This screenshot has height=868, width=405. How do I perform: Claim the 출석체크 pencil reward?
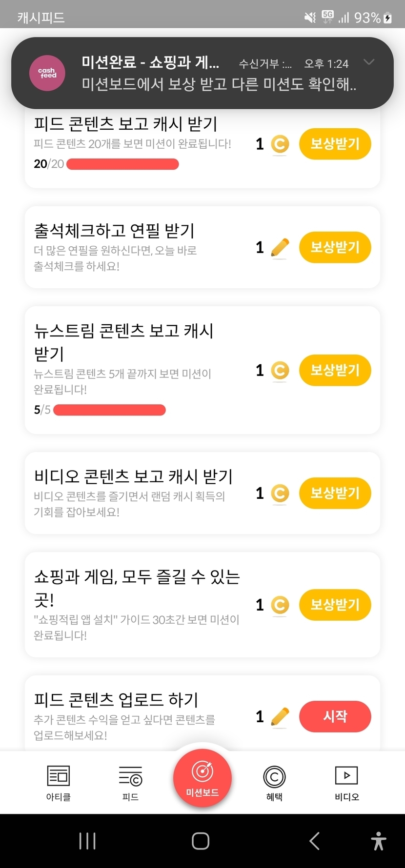[335, 247]
